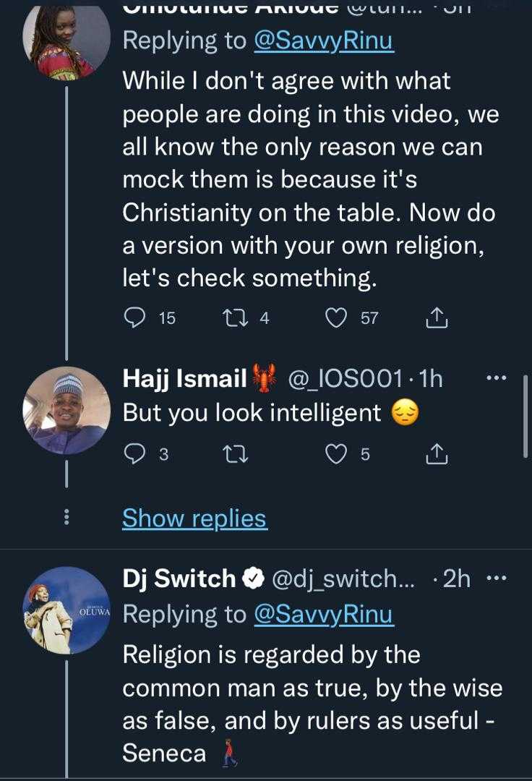Screen dimensions: 532x781
Task: Reply to Hajj Ismail's tweet
Action: (135, 453)
